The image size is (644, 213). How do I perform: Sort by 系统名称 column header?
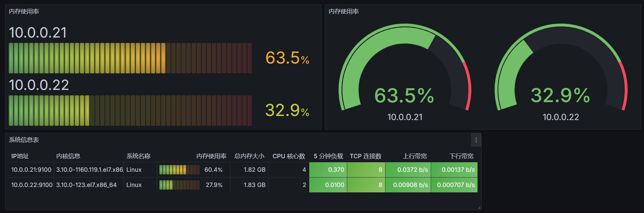138,156
